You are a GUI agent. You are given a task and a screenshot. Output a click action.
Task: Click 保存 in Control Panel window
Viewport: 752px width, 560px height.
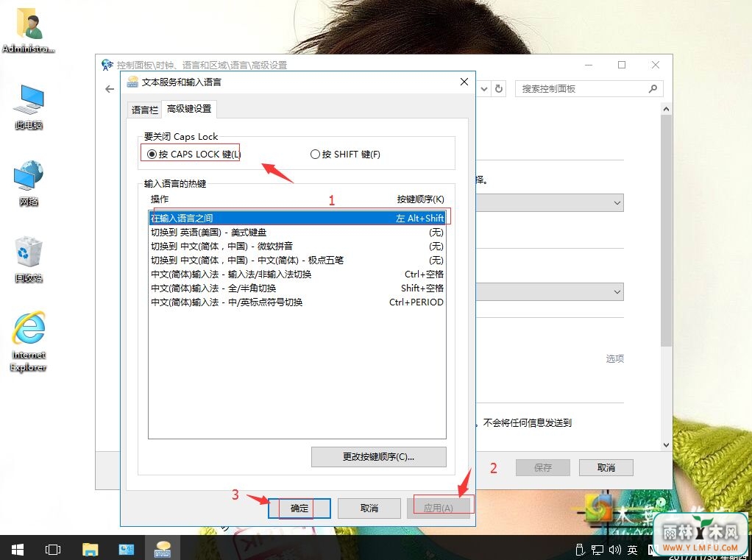(x=543, y=467)
